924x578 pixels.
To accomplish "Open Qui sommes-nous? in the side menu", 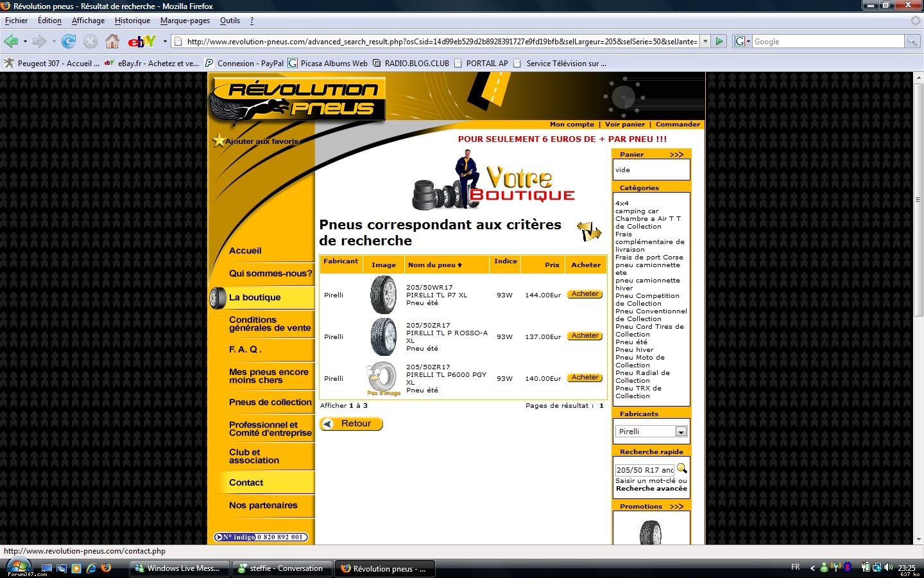I will 270,274.
